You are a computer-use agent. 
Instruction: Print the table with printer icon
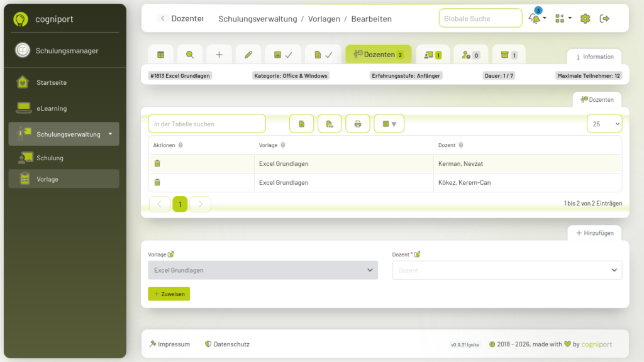pos(358,124)
